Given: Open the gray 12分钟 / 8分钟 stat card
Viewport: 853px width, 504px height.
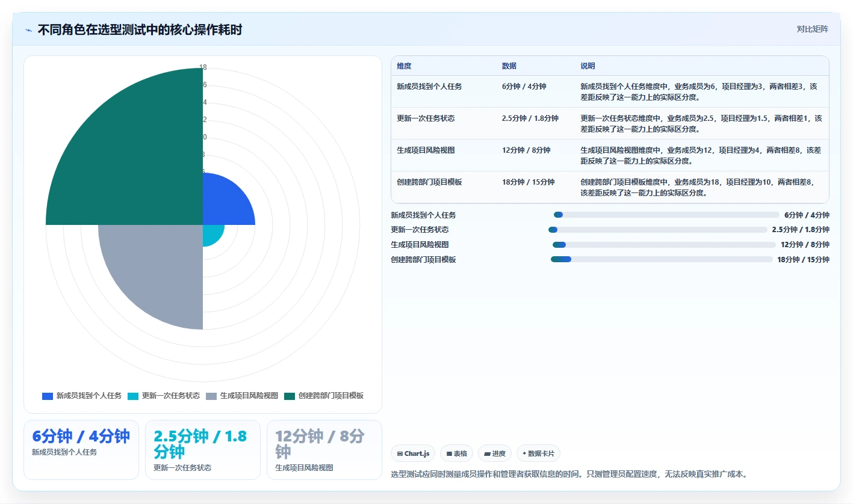Looking at the screenshot, I should tap(324, 450).
